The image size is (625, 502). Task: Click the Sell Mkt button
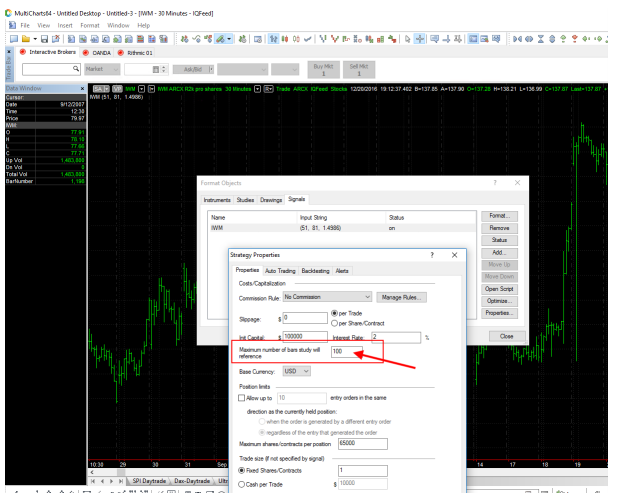(x=359, y=69)
